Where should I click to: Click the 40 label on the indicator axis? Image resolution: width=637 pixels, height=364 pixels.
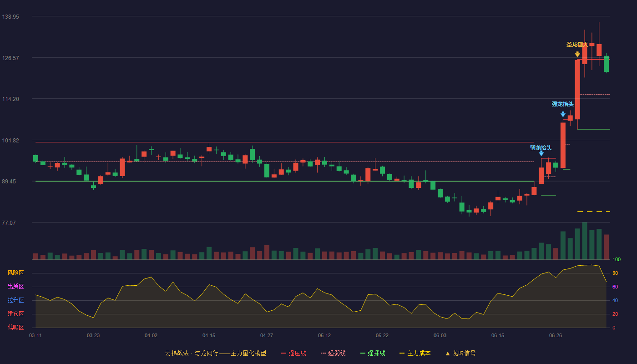[x=615, y=301]
